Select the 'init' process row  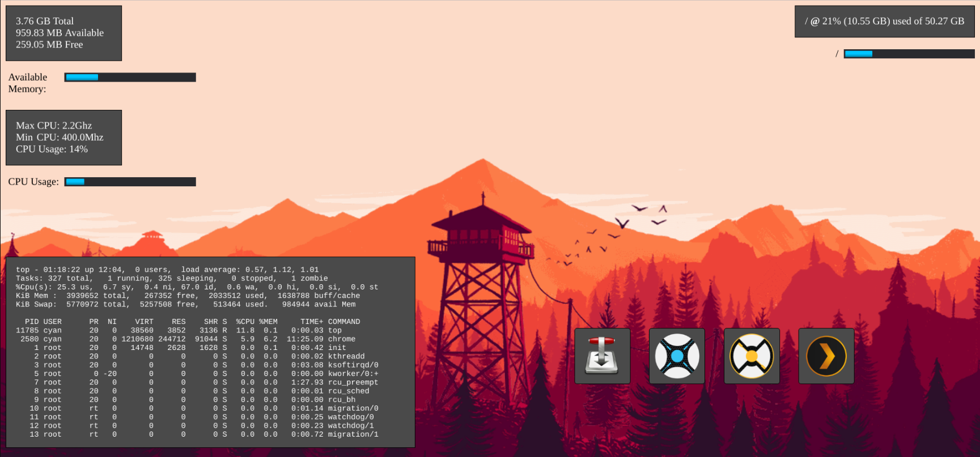190,348
